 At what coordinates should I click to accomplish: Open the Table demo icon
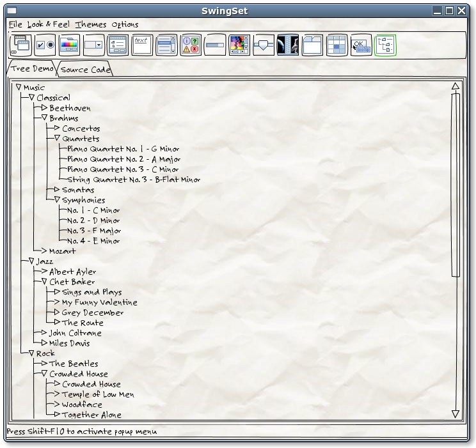click(337, 45)
